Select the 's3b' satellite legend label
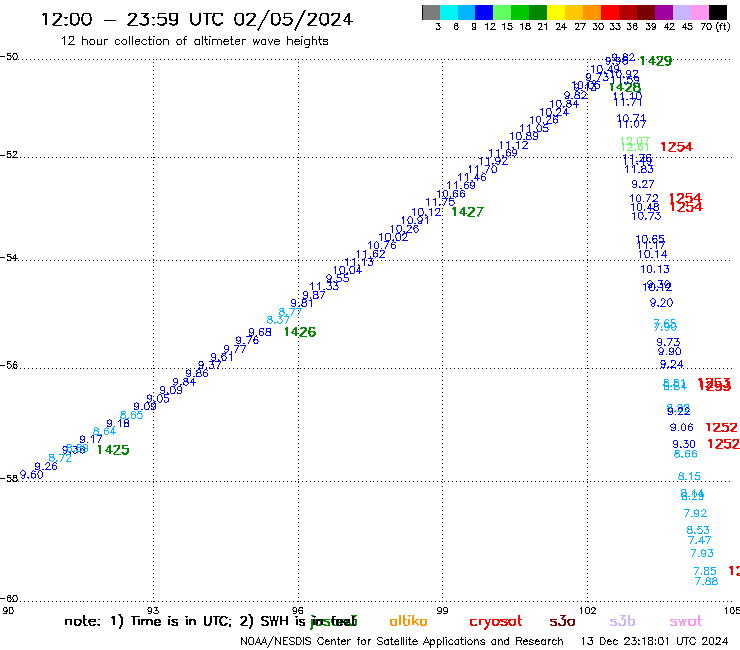740x650 pixels. click(622, 621)
